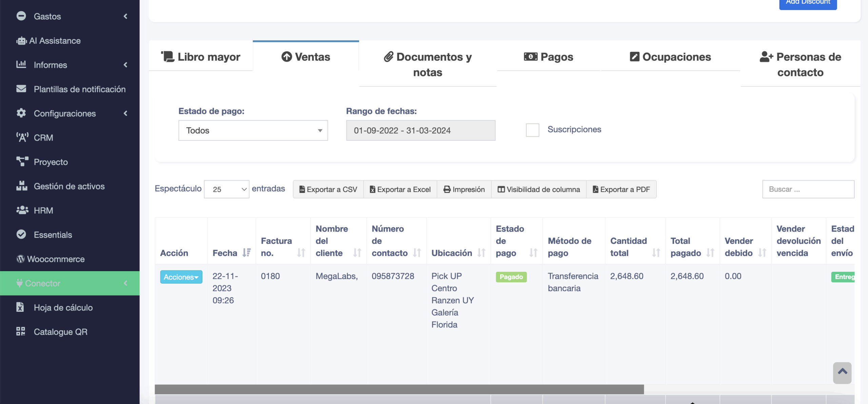The height and width of the screenshot is (404, 868).
Task: Switch to the Libro mayor tab
Action: click(x=201, y=57)
